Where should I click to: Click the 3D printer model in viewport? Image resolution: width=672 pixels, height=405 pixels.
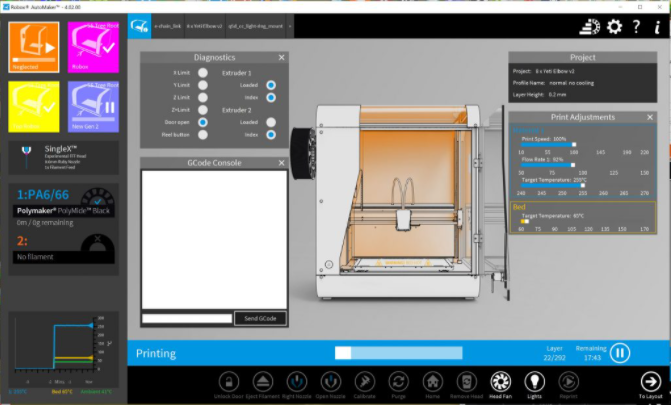coord(399,201)
